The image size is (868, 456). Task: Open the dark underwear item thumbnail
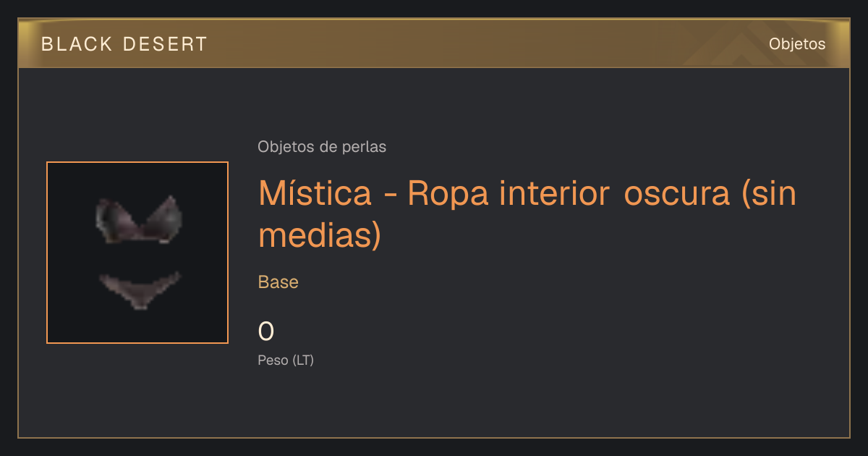pos(137,253)
